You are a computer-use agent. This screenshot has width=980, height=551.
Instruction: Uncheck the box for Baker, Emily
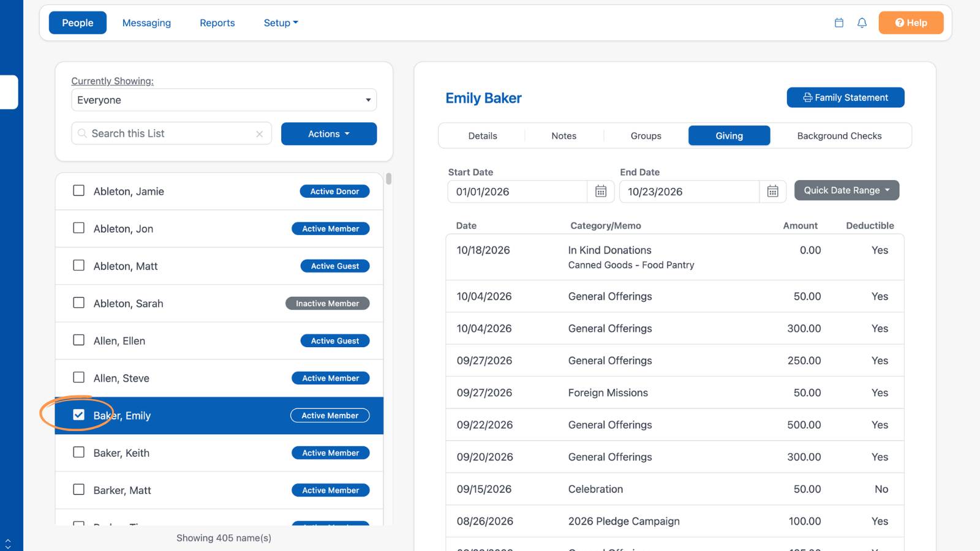pyautogui.click(x=79, y=414)
